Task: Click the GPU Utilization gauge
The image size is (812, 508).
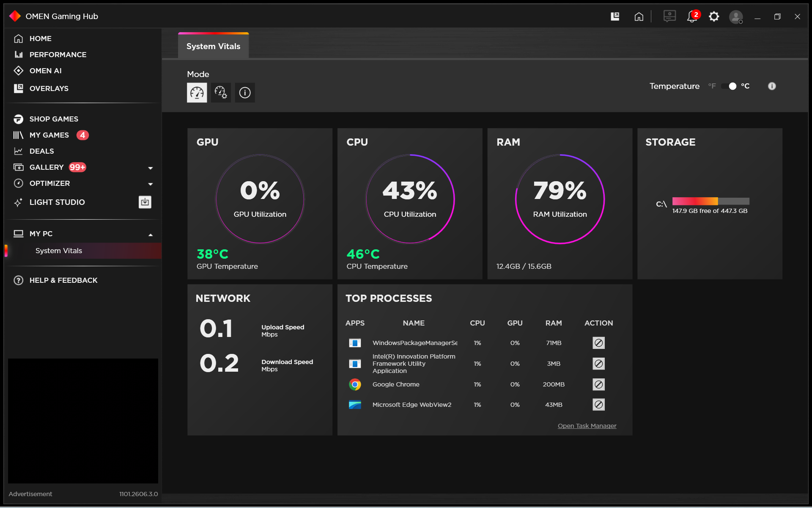Action: pyautogui.click(x=260, y=199)
